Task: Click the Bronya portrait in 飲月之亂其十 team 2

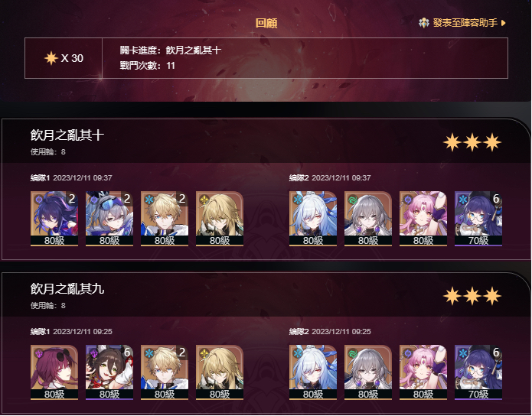Action: click(368, 219)
